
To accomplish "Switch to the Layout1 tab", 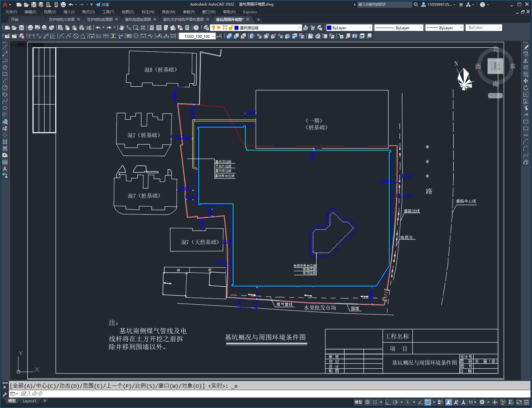I will pyautogui.click(x=30, y=401).
